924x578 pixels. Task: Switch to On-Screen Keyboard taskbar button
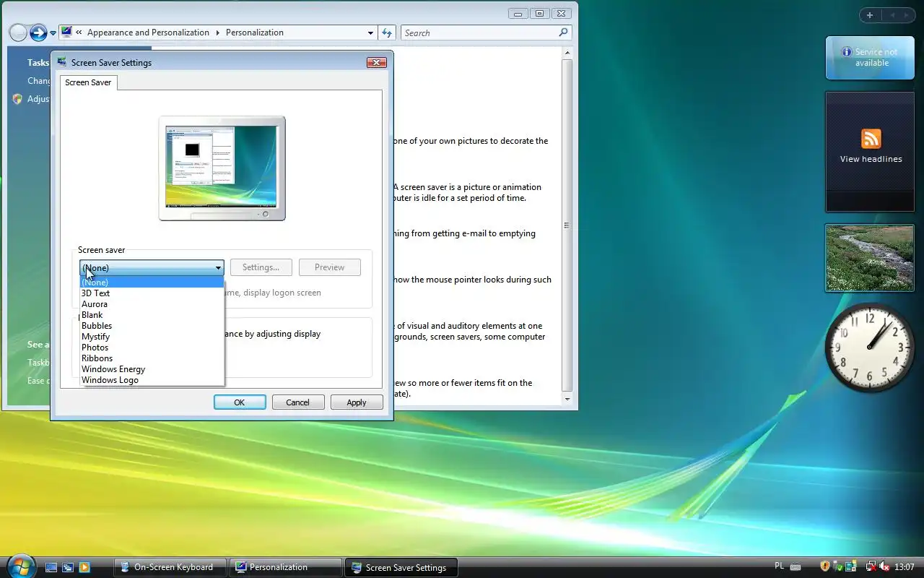[x=170, y=567]
